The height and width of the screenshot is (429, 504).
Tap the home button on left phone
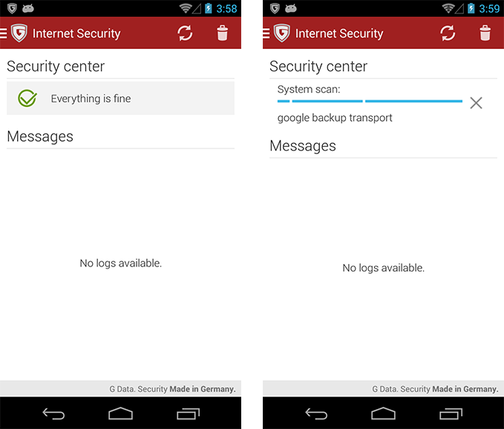(x=120, y=413)
